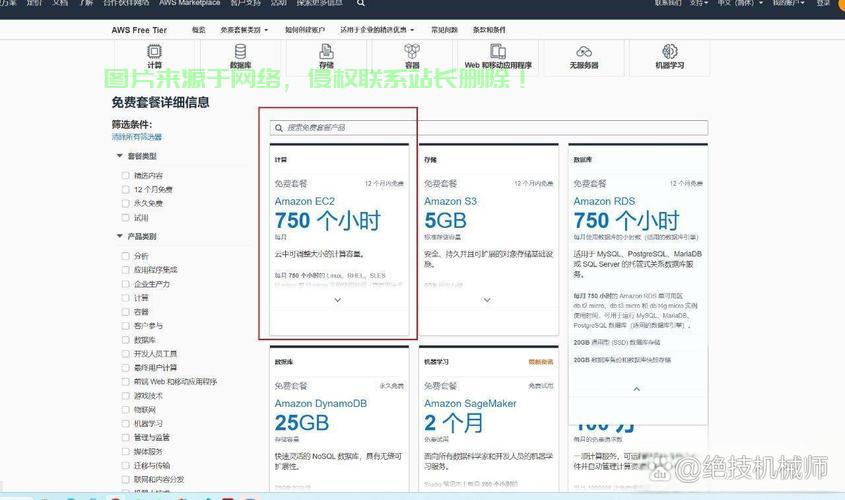Open the 适用于企业的精选优惠 dropdown
The height and width of the screenshot is (500, 845).
point(377,30)
